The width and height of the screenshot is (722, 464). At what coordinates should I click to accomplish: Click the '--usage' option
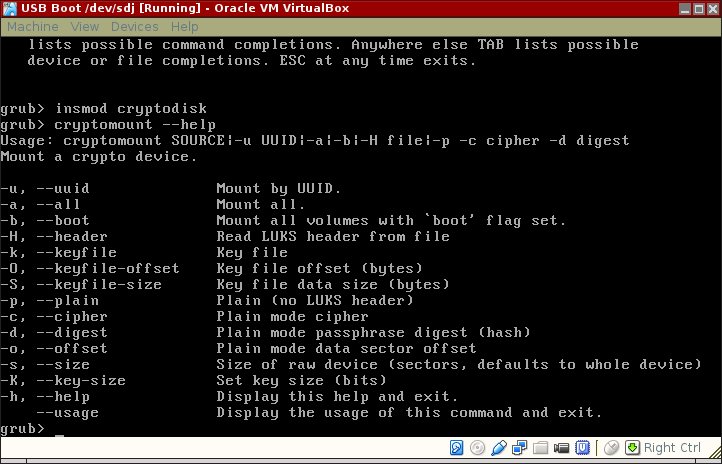click(67, 413)
